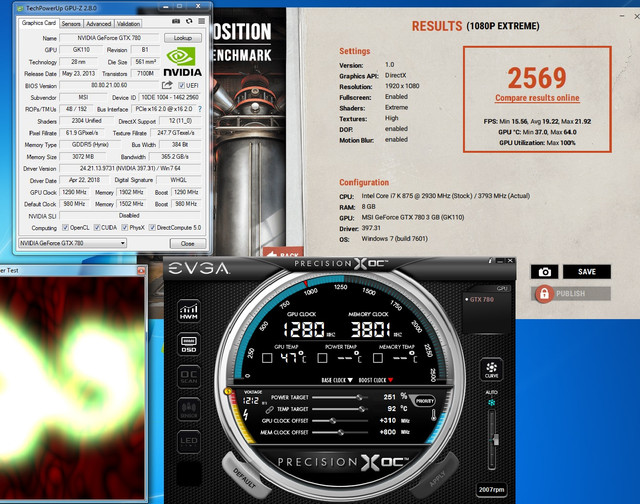This screenshot has width=640, height=504.
Task: Check the GPU TEMP box in Precision XOC
Action: (x=267, y=358)
